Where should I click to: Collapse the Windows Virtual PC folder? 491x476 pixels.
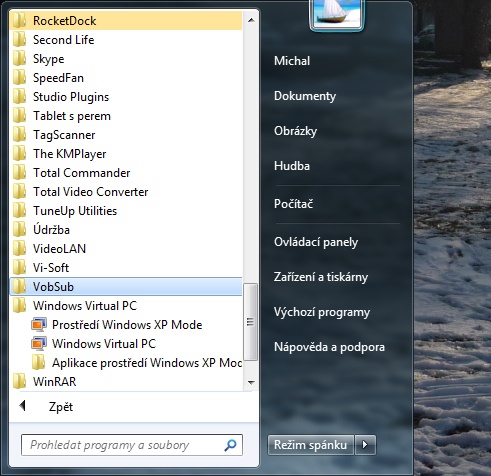click(x=126, y=306)
